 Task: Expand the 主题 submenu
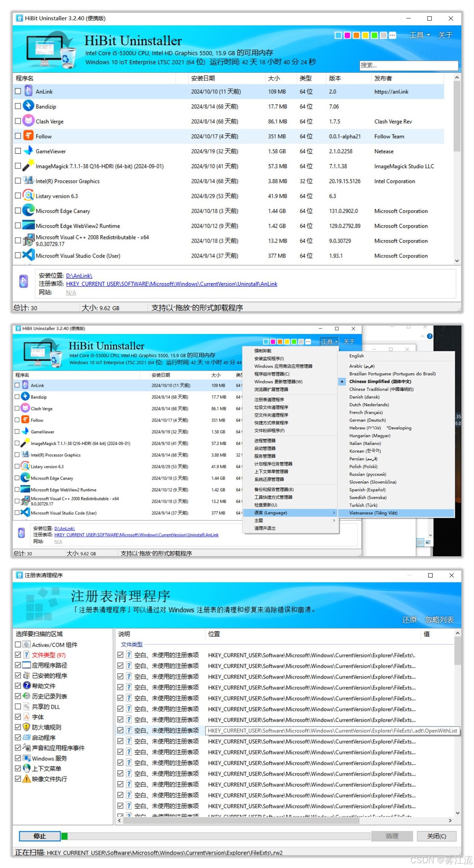point(291,520)
